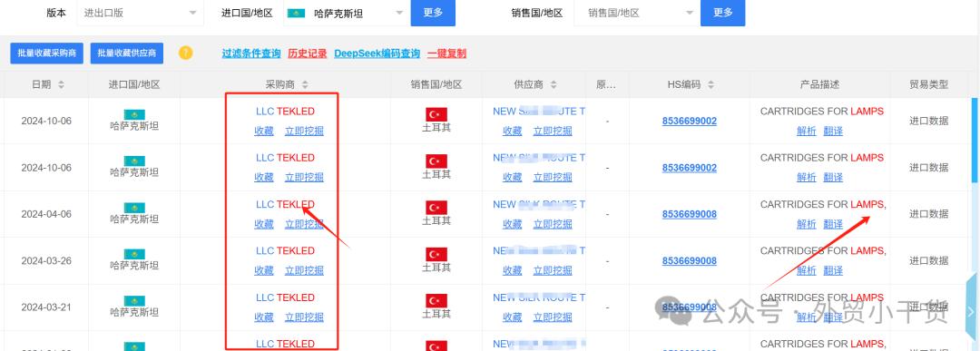Click supplier 立即挖掘 in 2024-03-26 row

point(553,270)
